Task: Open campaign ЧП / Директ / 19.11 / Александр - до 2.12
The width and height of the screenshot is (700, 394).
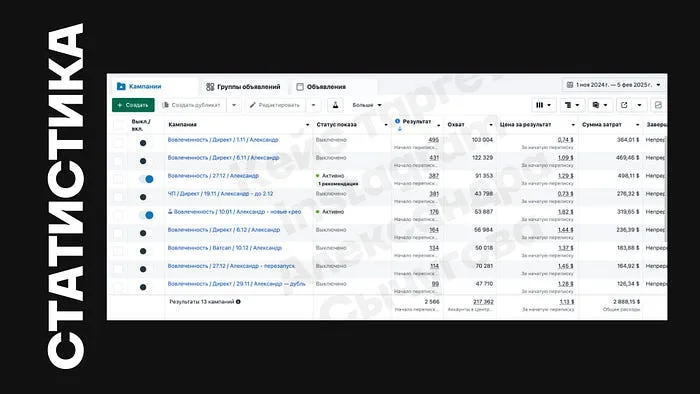Action: (x=220, y=194)
